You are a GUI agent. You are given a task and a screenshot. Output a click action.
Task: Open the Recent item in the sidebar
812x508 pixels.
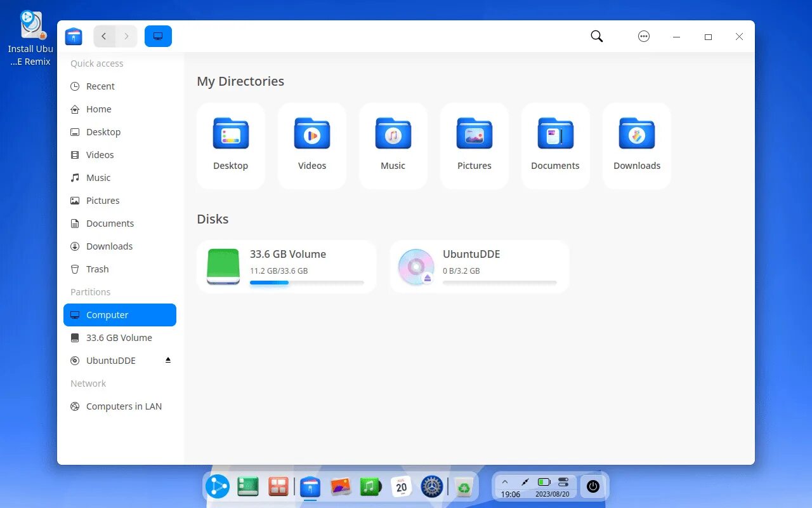pyautogui.click(x=120, y=86)
